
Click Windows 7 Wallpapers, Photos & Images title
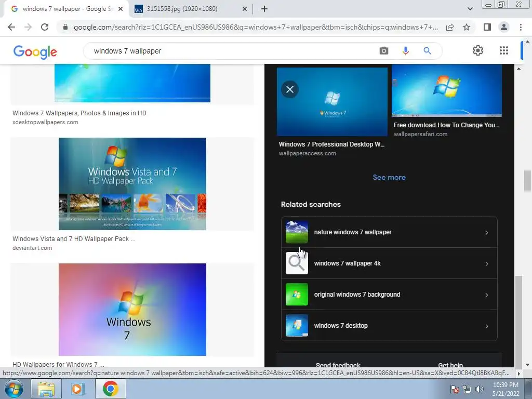click(x=79, y=113)
